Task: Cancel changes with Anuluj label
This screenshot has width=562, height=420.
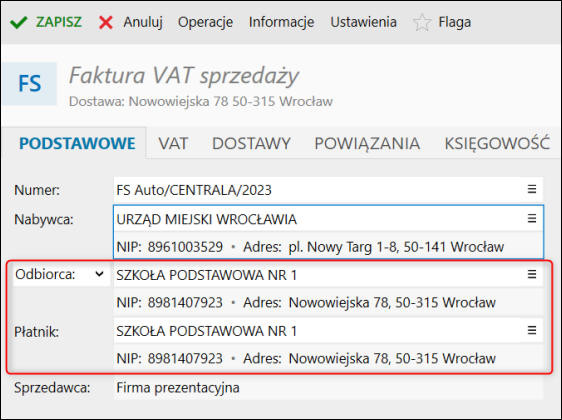Action: [x=143, y=22]
